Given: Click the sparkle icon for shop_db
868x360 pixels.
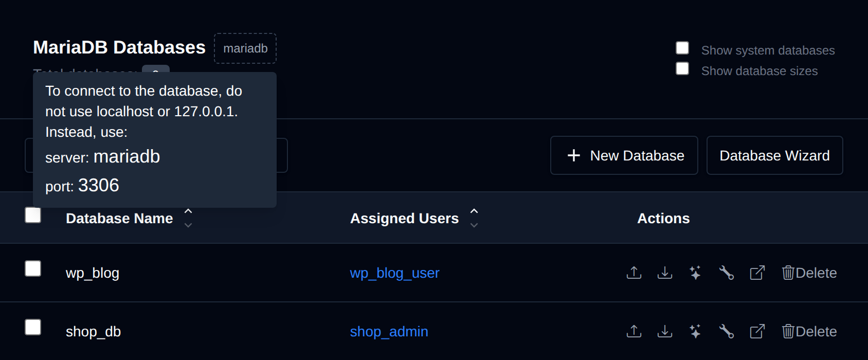Looking at the screenshot, I should [x=695, y=331].
